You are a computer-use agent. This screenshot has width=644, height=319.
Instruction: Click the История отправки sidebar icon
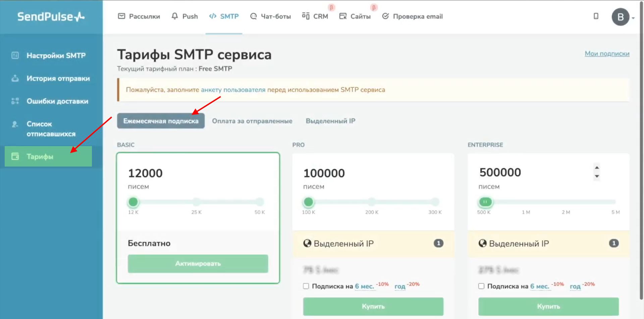15,78
